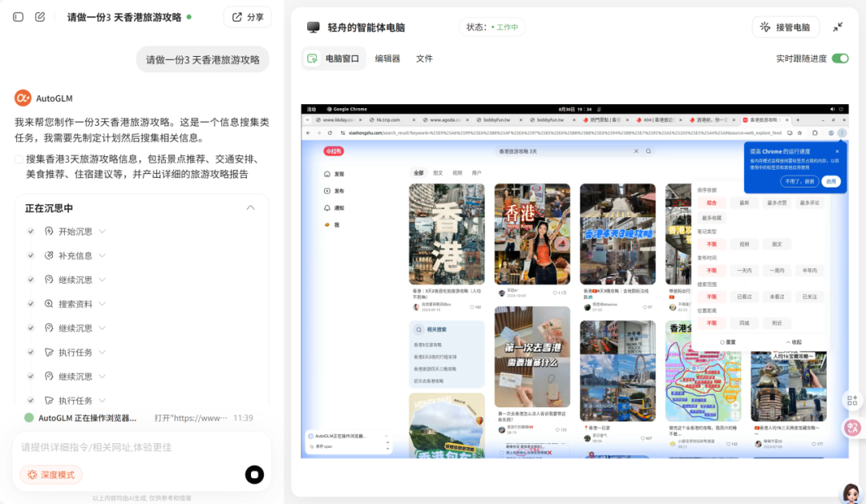
Task: Open the assistant avatar at the bottom right
Action: pos(851,493)
